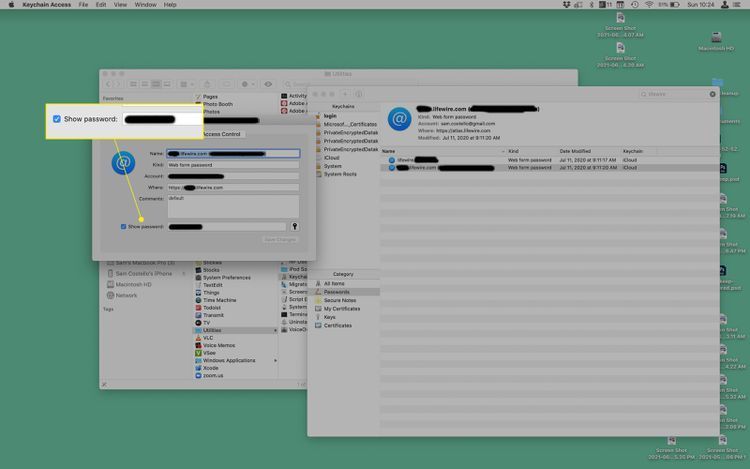Sort entries by Date Modified column
The image size is (750, 469).
580,151
